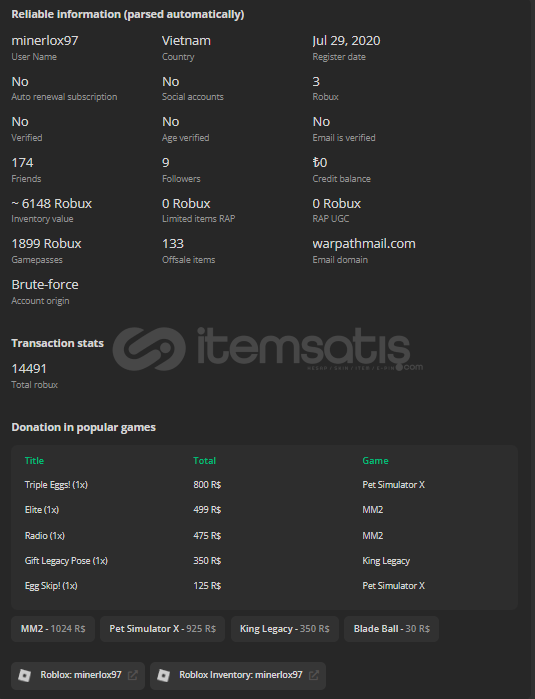Select the Gift Legacy Pose (1x) row
The height and width of the screenshot is (699, 535).
[x=264, y=561]
